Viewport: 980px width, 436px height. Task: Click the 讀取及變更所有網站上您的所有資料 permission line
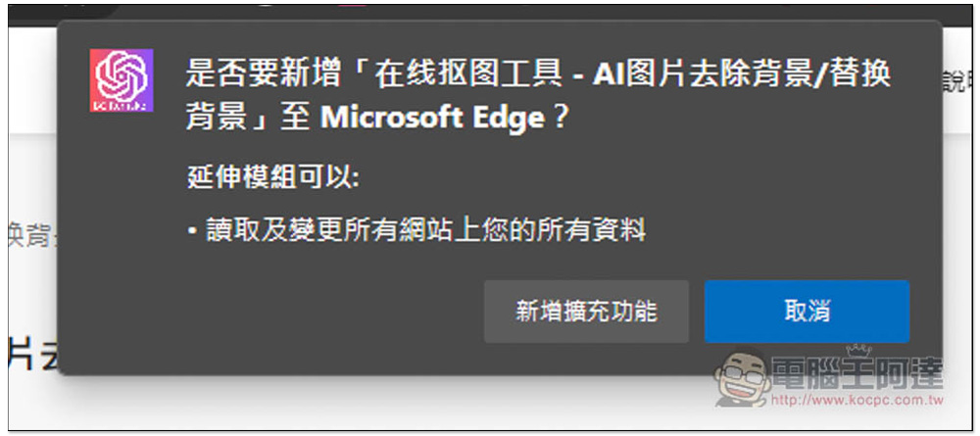pyautogui.click(x=423, y=231)
